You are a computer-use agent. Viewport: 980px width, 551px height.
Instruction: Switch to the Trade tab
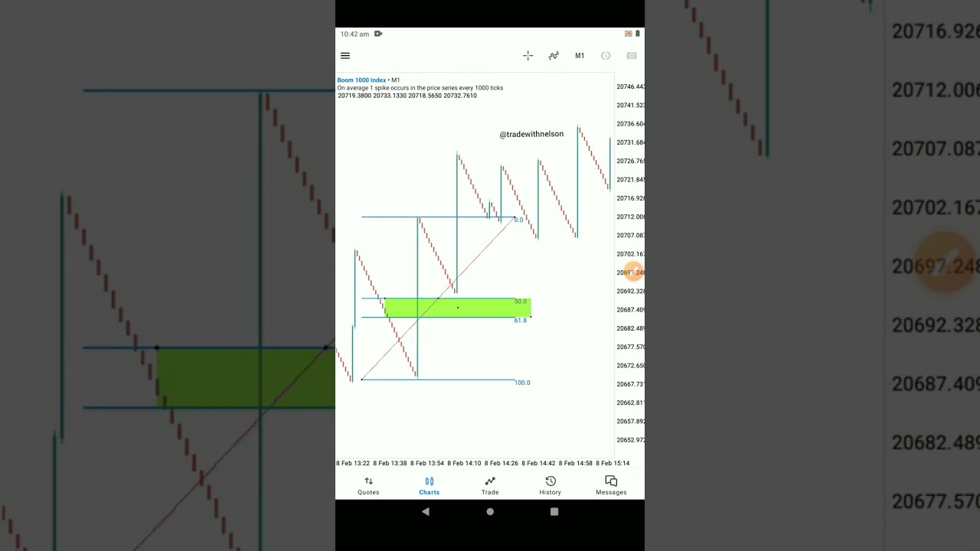tap(490, 486)
